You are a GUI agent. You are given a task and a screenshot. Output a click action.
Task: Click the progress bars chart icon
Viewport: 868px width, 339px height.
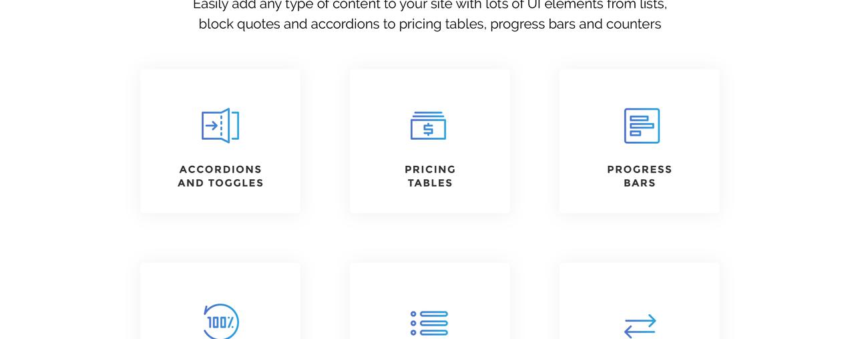tap(642, 126)
